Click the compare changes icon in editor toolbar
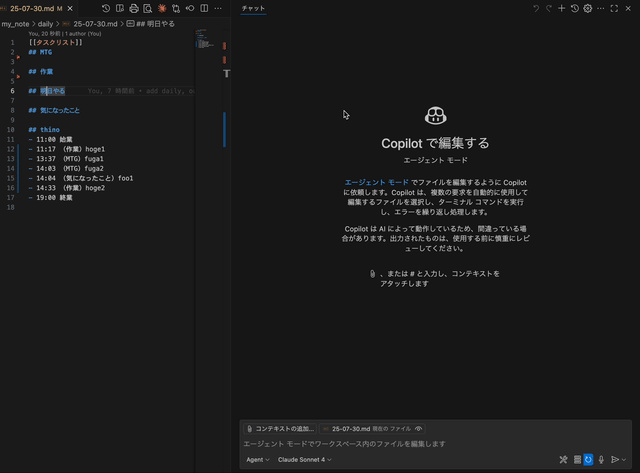This screenshot has height=473, width=640. pos(176,8)
